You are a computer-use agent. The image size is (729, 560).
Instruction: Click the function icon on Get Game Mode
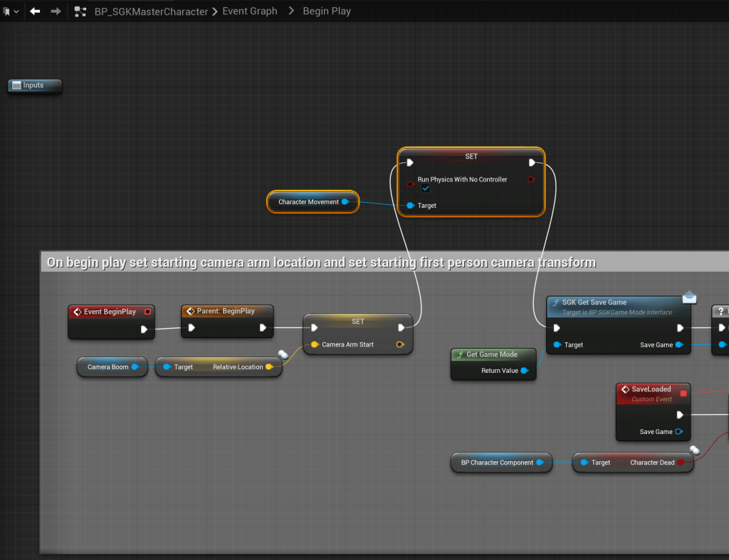[x=459, y=354]
